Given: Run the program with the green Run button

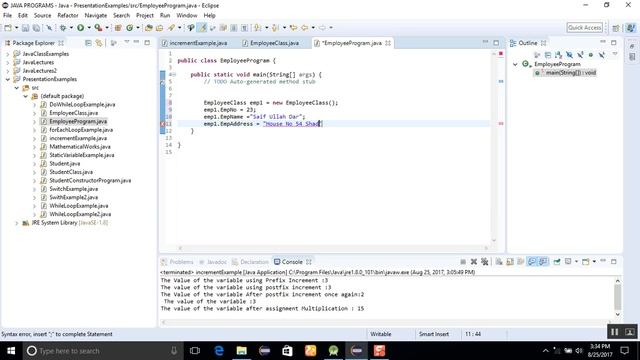Looking at the screenshot, I should coord(80,28).
